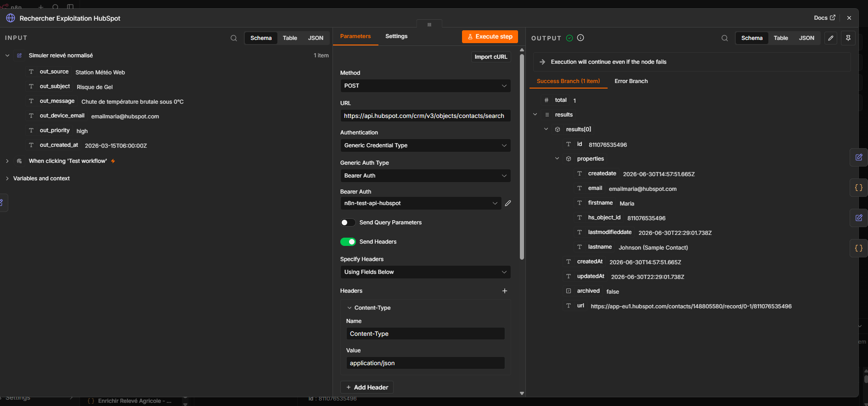Select output Schema view
This screenshot has height=406, width=868.
(x=752, y=38)
